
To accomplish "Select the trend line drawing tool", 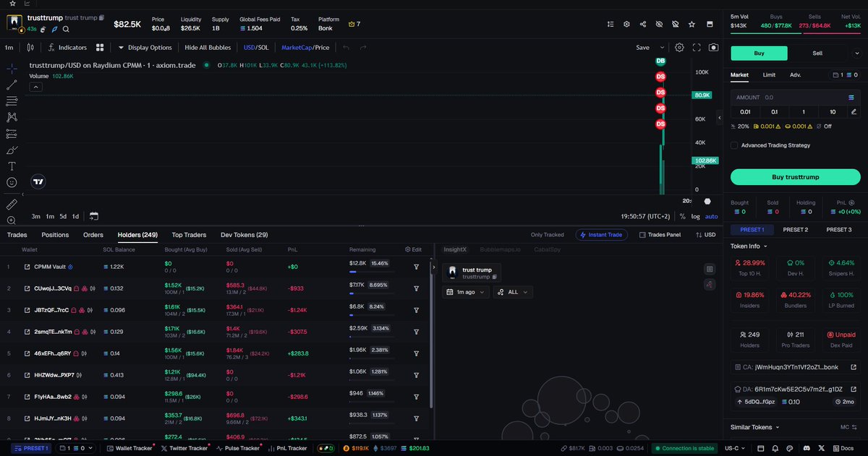I will pos(12,85).
